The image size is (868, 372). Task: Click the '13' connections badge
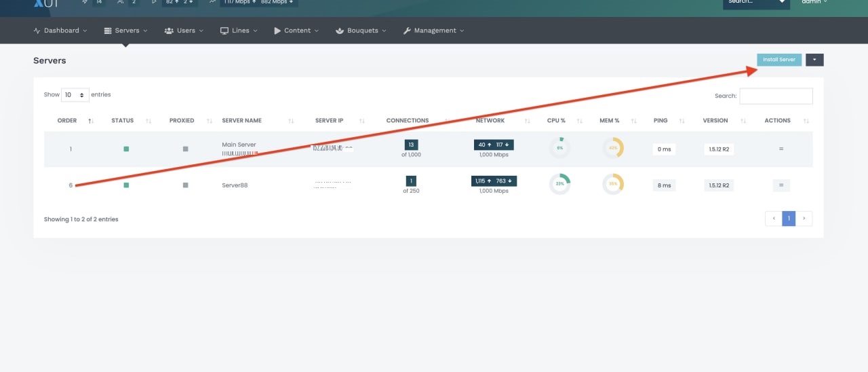pos(411,145)
